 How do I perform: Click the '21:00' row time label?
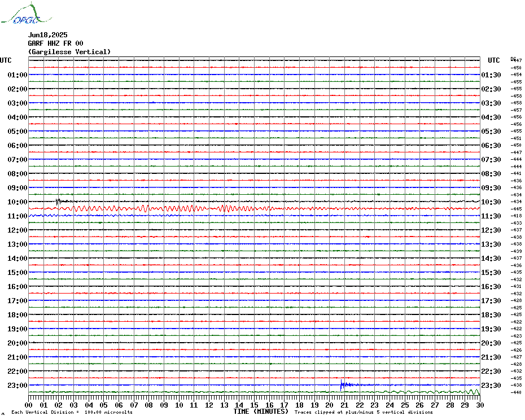(17, 357)
